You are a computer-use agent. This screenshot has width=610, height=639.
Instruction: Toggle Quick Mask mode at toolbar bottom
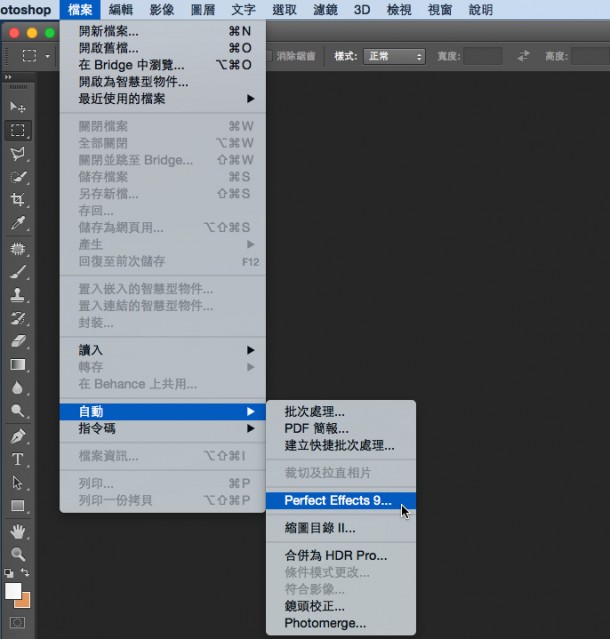(18, 622)
